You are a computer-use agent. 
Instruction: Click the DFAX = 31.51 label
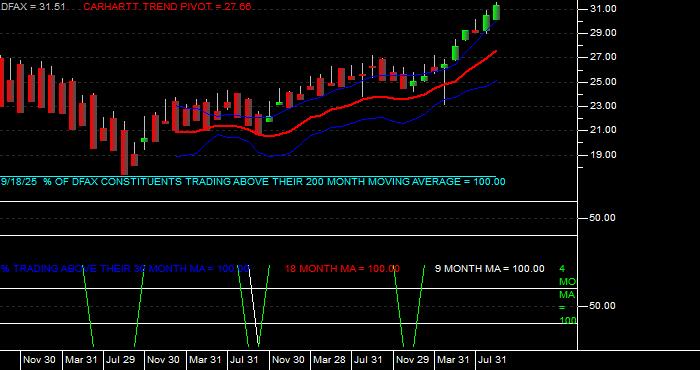point(33,7)
